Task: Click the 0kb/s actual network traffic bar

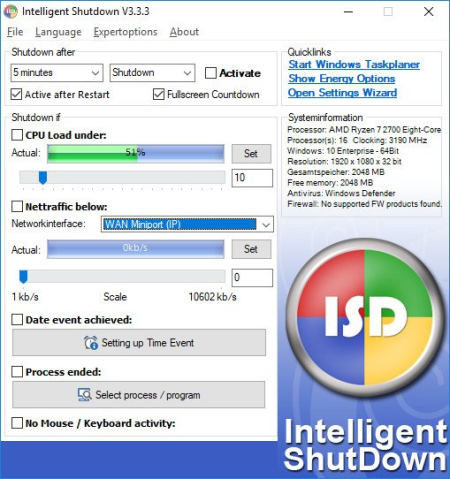Action: [136, 249]
